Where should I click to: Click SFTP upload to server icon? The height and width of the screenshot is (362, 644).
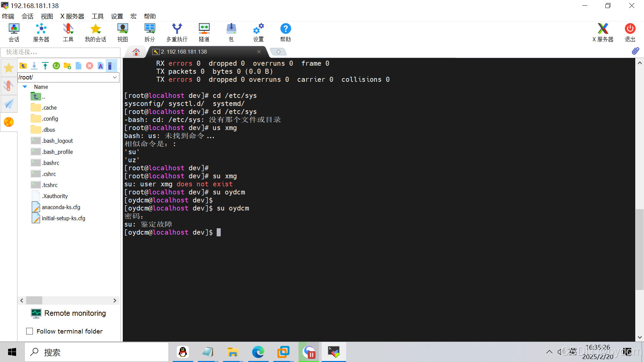[x=45, y=66]
